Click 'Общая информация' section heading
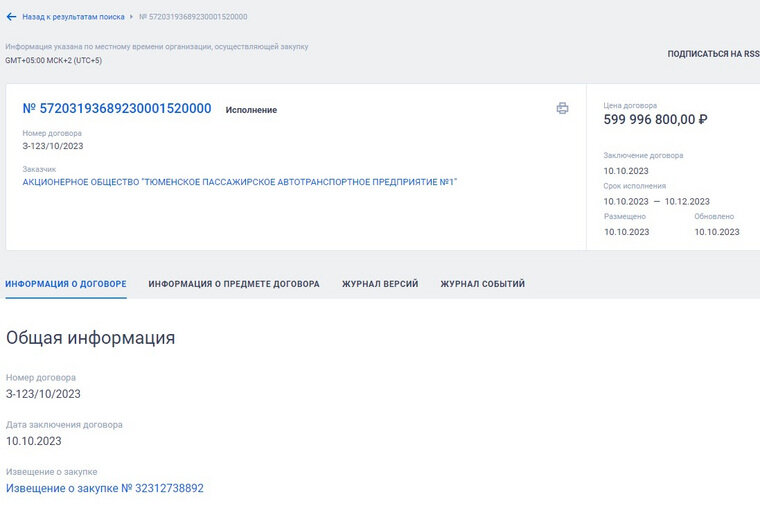This screenshot has height=506, width=760. click(x=91, y=338)
